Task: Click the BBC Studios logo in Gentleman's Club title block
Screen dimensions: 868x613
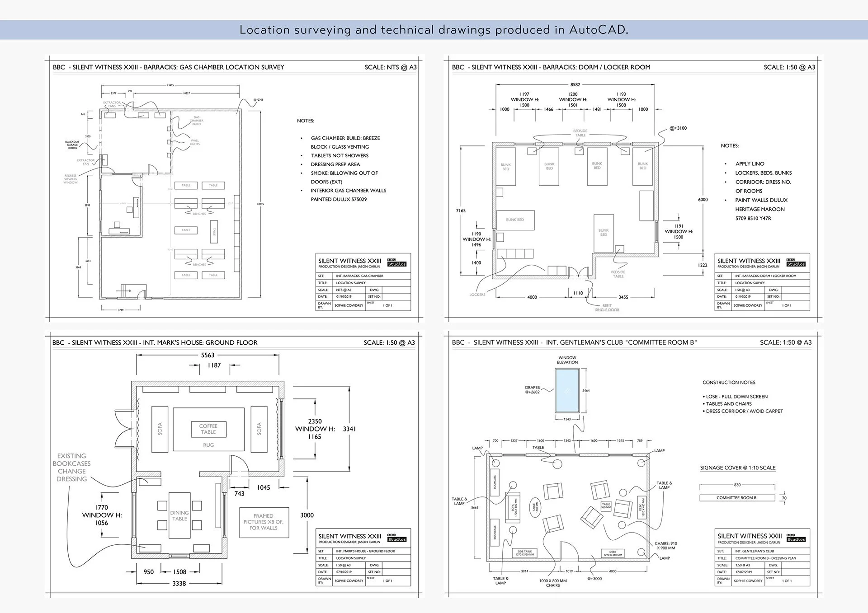Action: (796, 538)
